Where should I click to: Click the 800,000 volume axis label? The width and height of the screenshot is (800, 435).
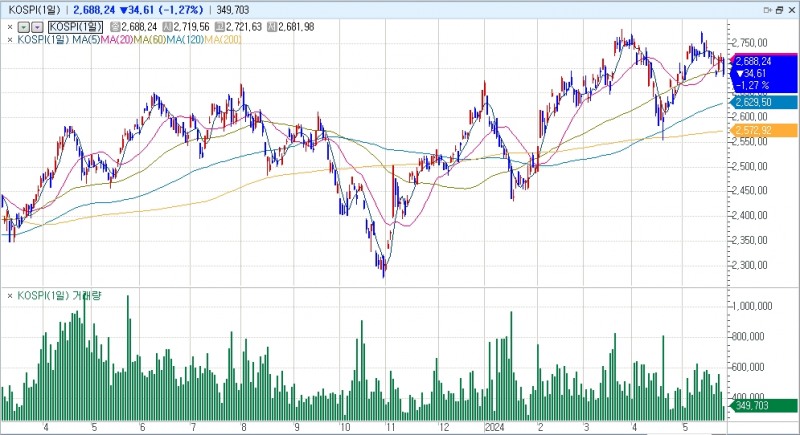749,337
